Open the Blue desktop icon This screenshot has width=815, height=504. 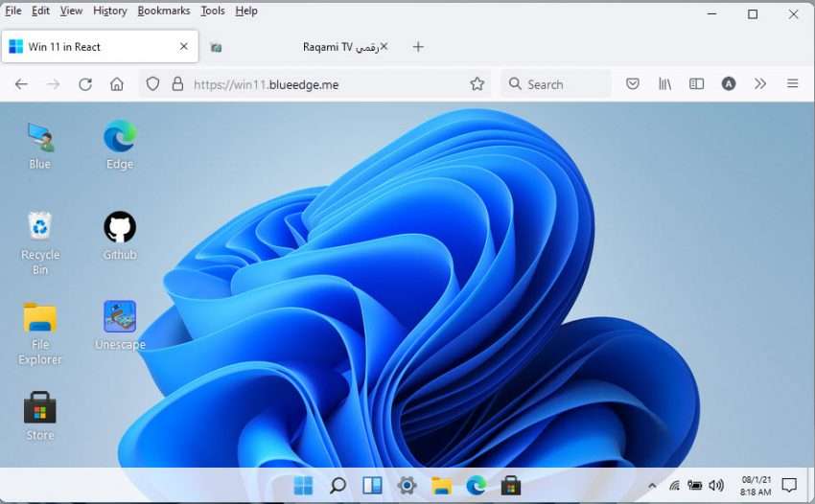tap(40, 146)
